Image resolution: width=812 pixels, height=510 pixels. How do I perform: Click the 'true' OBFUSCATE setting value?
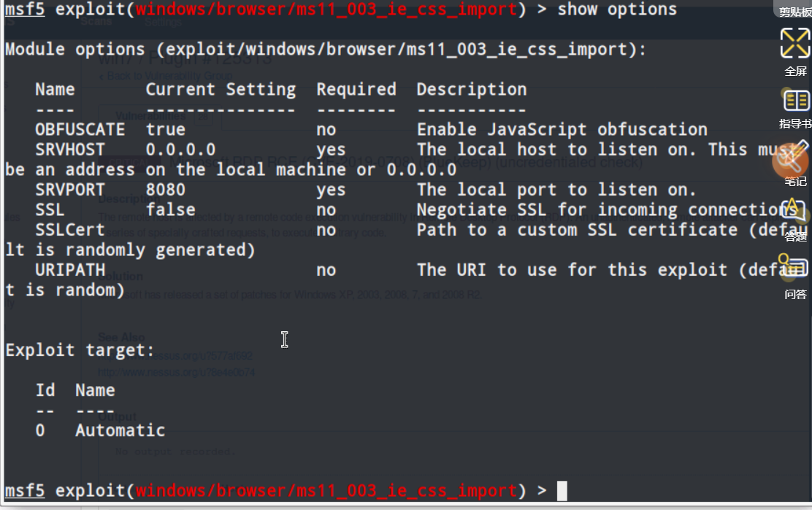coord(165,129)
